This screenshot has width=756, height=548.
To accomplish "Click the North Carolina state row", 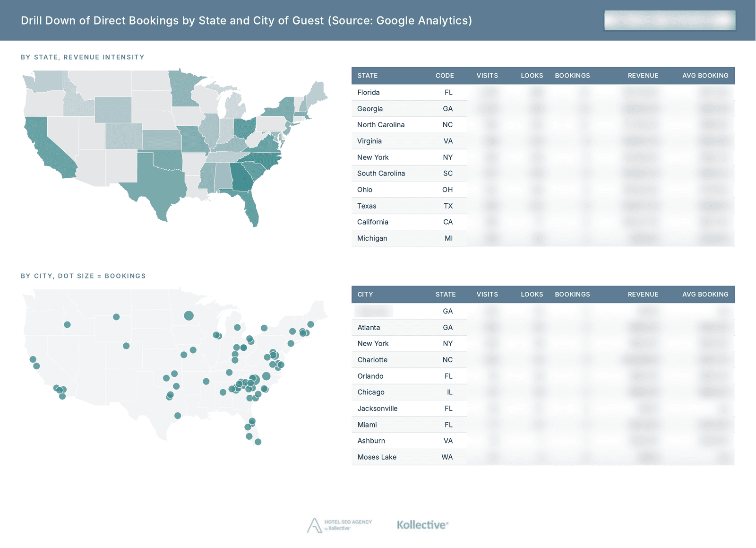I will 543,125.
